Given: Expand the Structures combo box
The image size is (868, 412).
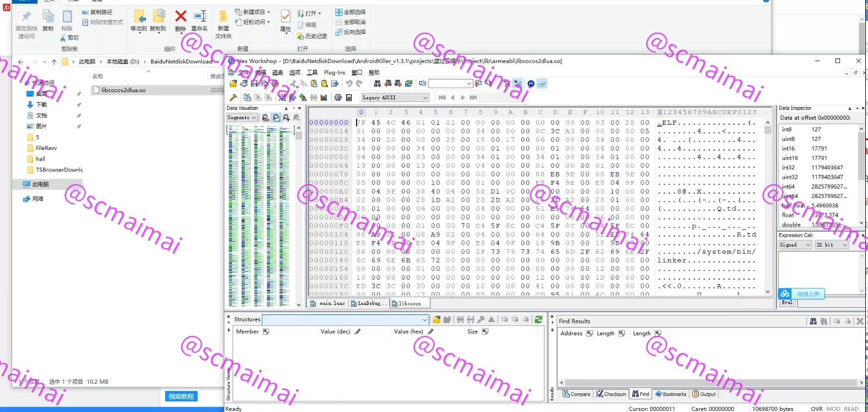Looking at the screenshot, I should [425, 320].
